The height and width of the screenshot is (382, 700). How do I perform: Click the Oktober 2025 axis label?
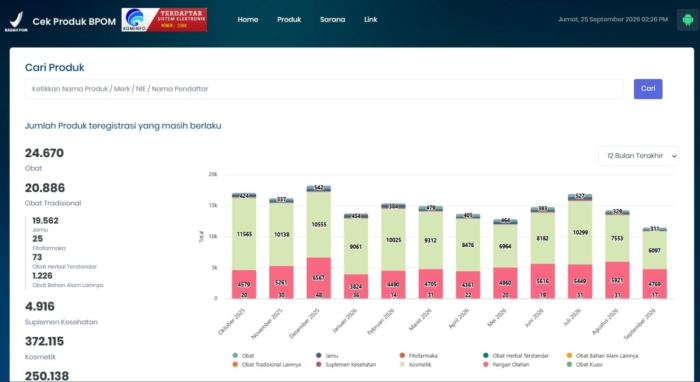(x=232, y=321)
